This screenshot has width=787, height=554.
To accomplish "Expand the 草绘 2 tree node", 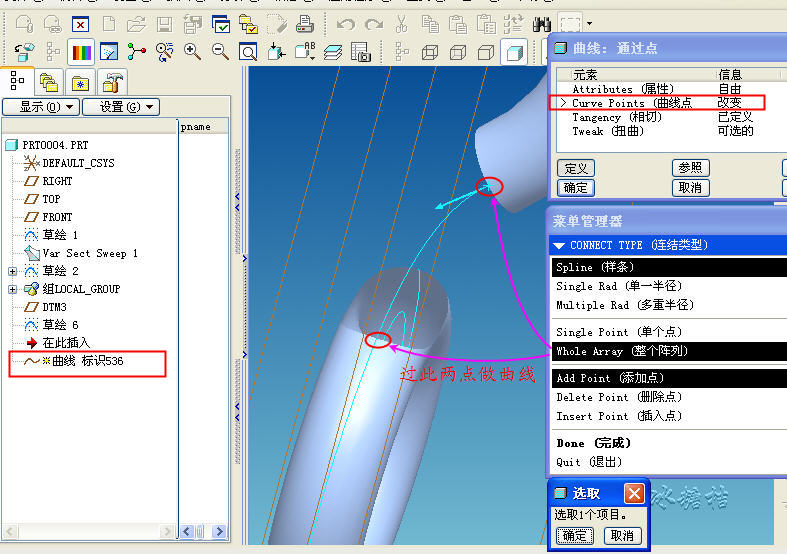I will [13, 271].
